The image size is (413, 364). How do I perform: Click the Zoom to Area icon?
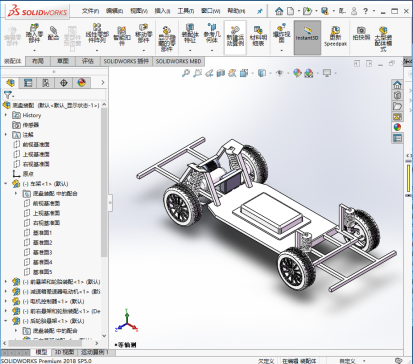point(198,73)
